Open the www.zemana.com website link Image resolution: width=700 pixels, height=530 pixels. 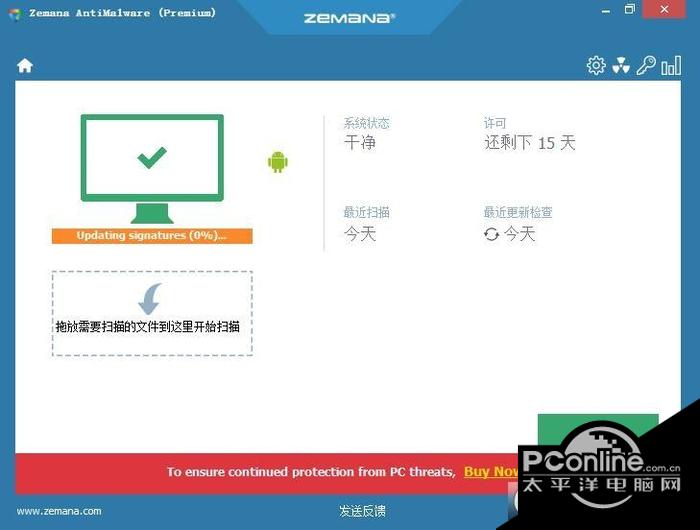[59, 511]
